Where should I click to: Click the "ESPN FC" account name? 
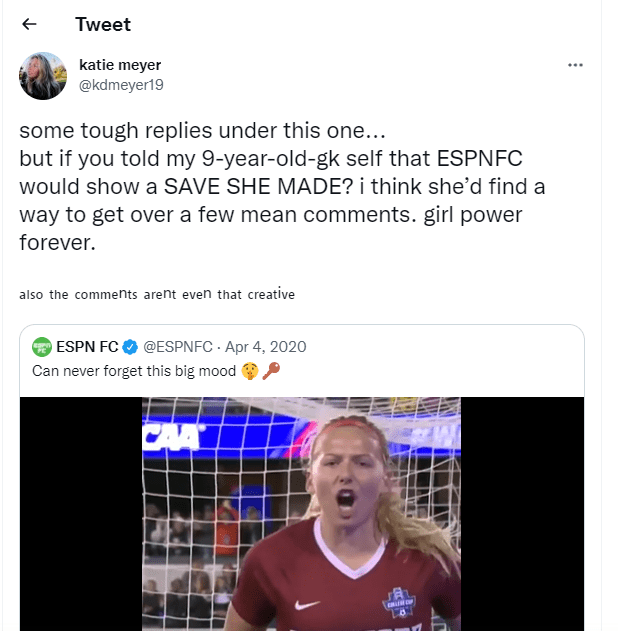(x=88, y=347)
